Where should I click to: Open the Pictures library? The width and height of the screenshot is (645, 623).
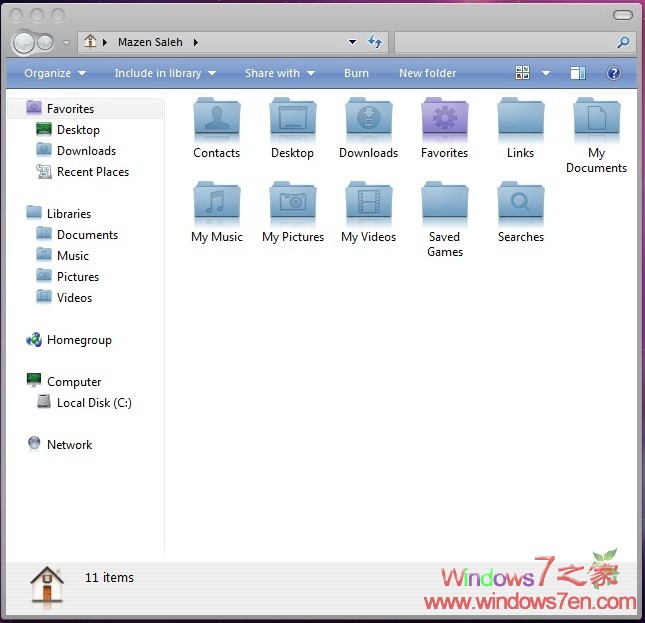click(67, 276)
